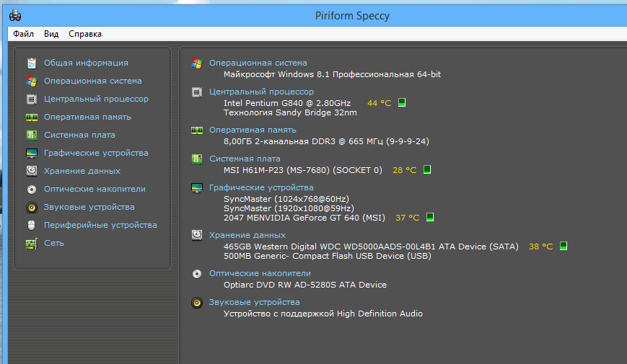Click the green indicator next to disk 38 °C
The image size is (627, 364).
pos(564,246)
